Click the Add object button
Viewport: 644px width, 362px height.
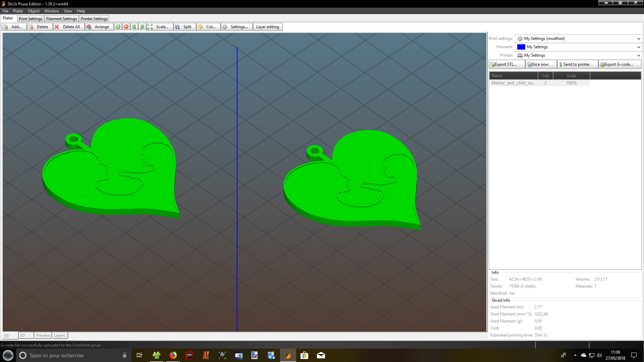click(x=14, y=27)
